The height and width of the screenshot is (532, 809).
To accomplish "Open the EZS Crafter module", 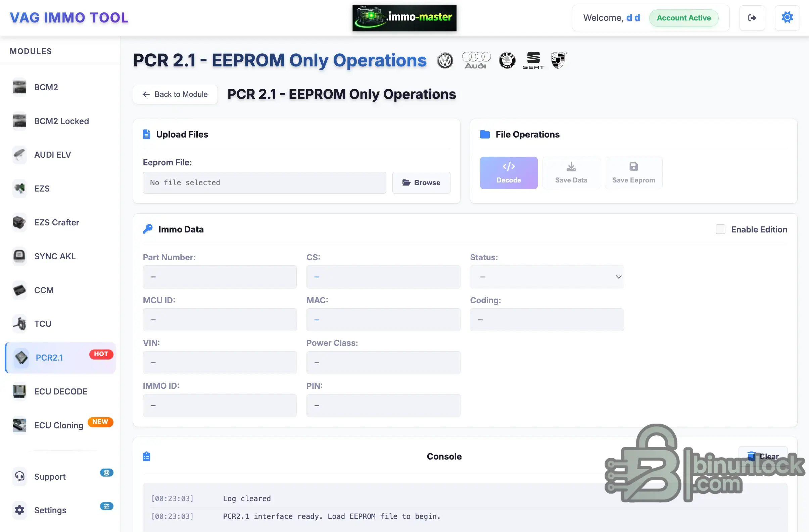I will pos(56,222).
